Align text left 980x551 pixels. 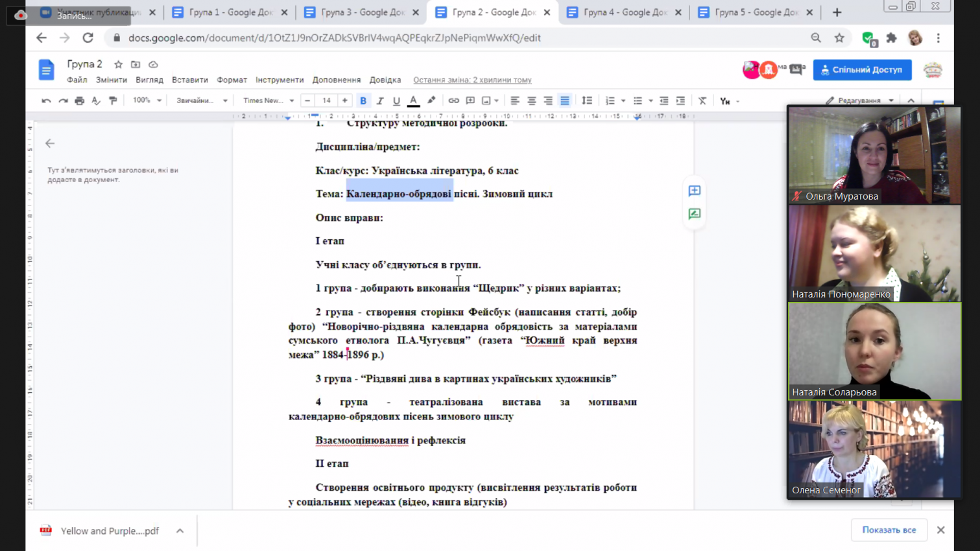515,101
